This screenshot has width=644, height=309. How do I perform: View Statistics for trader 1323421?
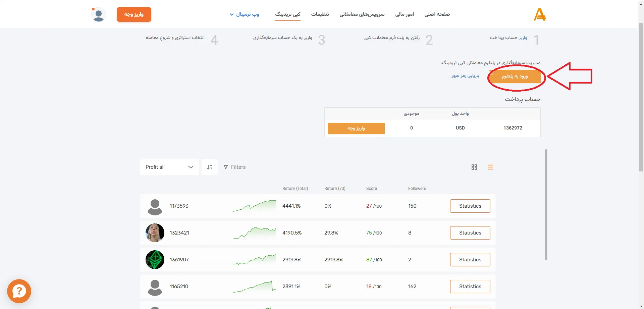pyautogui.click(x=470, y=233)
